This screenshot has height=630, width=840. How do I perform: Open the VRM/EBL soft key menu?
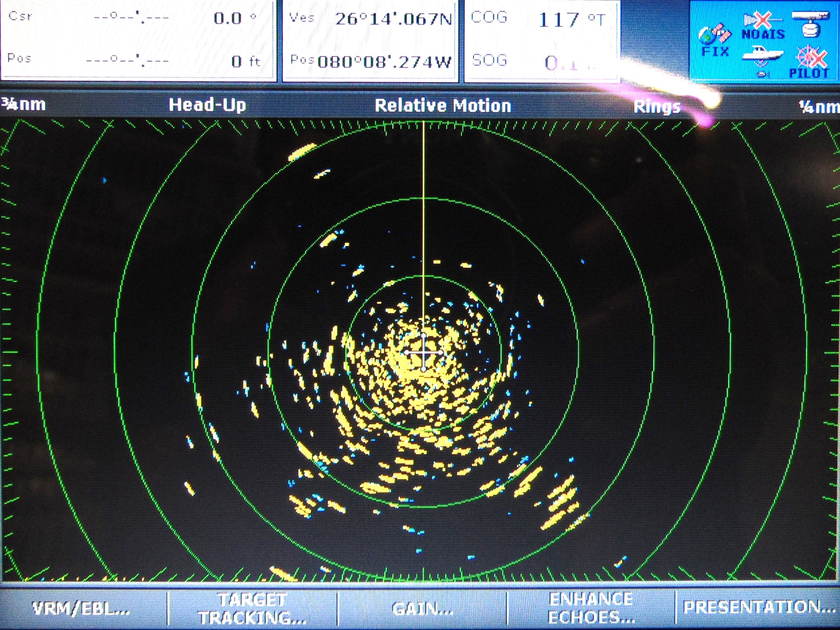[81, 609]
